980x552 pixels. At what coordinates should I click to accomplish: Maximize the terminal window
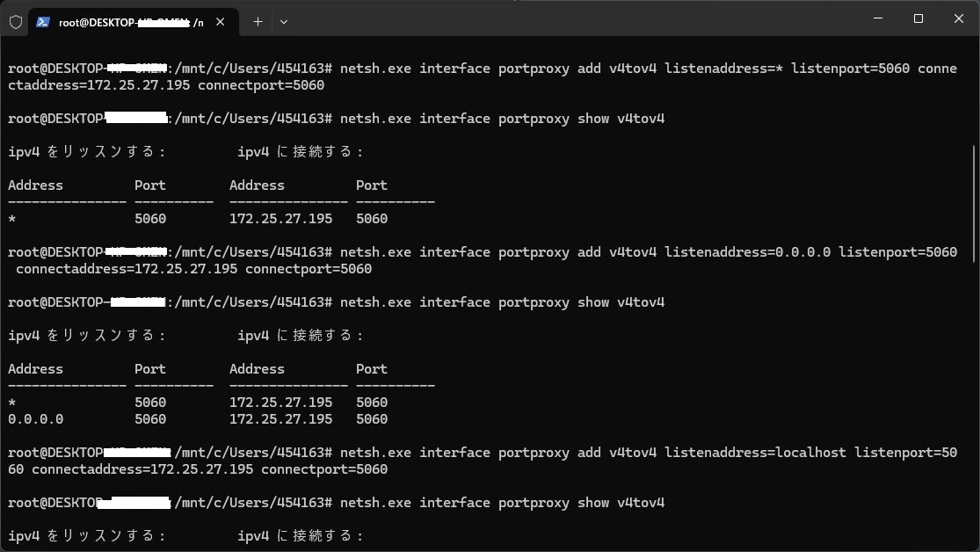pos(918,18)
